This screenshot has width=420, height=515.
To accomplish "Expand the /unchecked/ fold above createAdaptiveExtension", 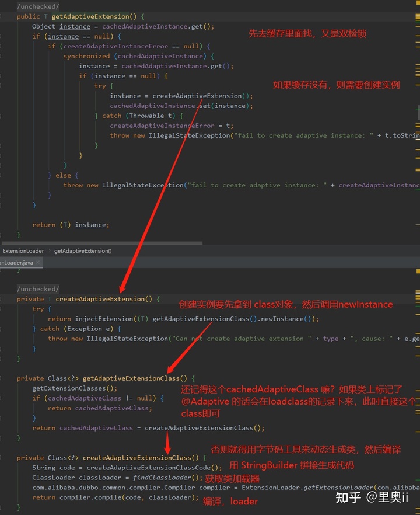I will coord(38,289).
